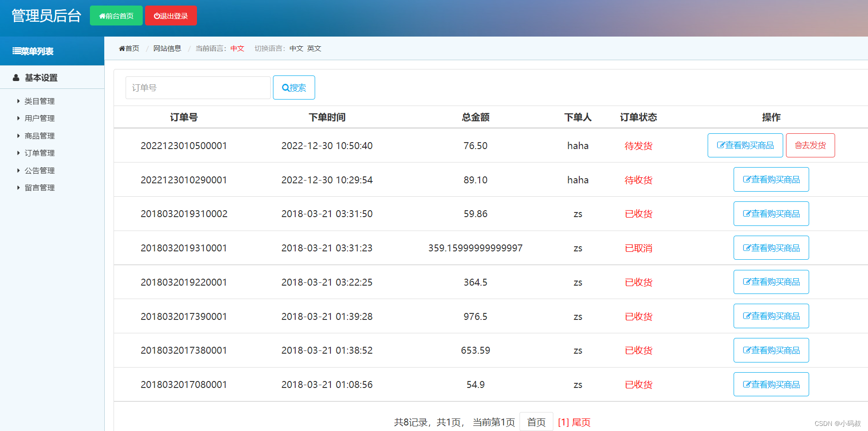Expand 用户管理 arrow in sidebar
Image resolution: width=868 pixels, height=431 pixels.
19,119
